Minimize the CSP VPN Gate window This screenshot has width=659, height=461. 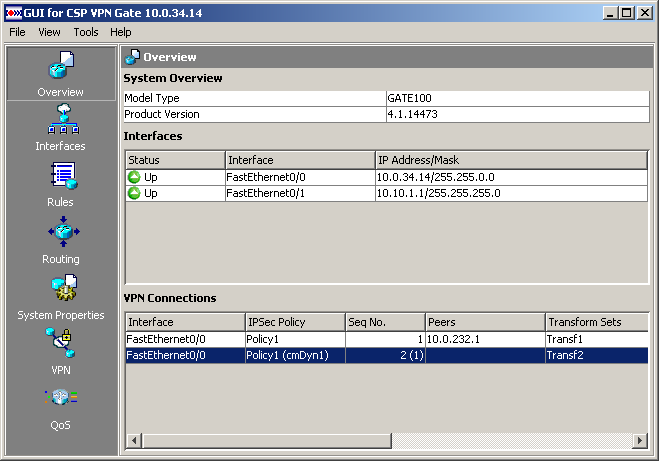point(610,13)
